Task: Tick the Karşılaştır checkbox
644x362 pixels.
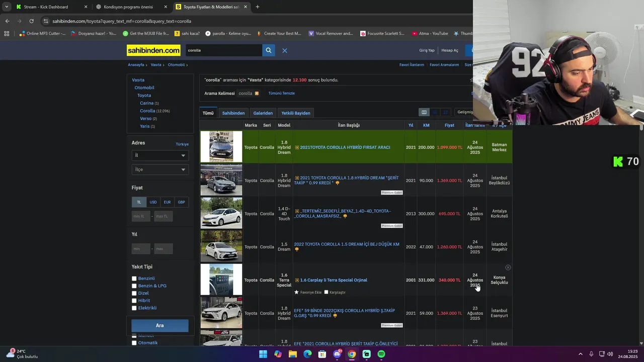Action: point(327,292)
